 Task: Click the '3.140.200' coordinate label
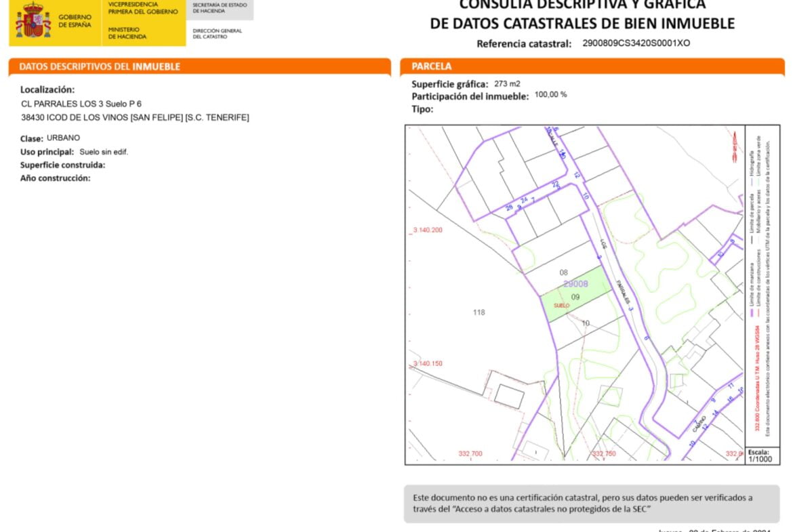tap(428, 230)
